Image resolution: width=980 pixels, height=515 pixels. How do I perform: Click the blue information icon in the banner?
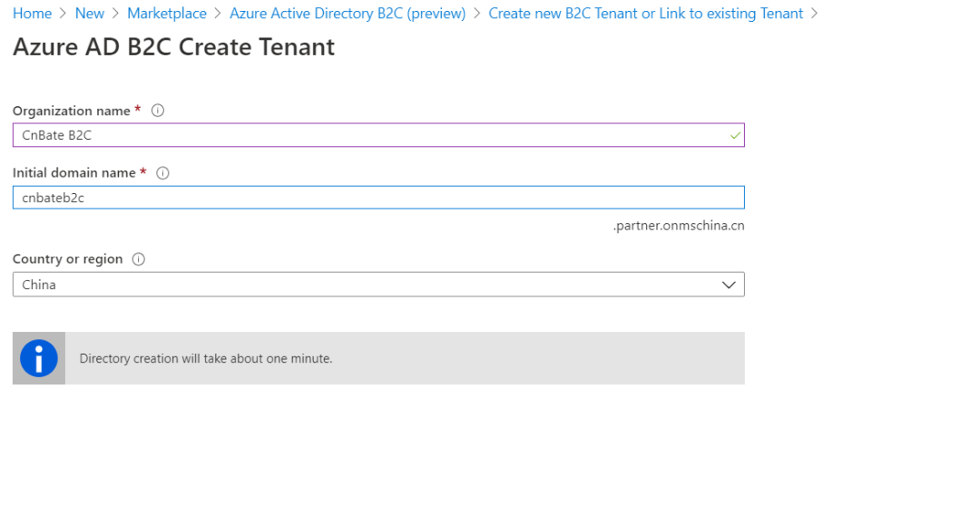[x=39, y=358]
